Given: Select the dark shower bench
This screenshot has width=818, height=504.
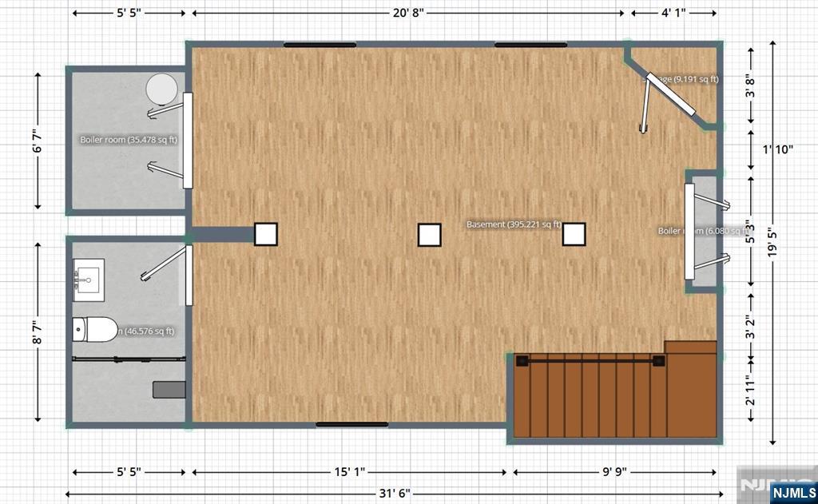Looking at the screenshot, I should coord(169,390).
